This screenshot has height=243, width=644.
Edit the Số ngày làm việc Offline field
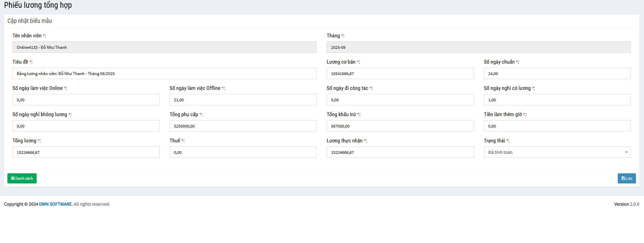coord(243,100)
